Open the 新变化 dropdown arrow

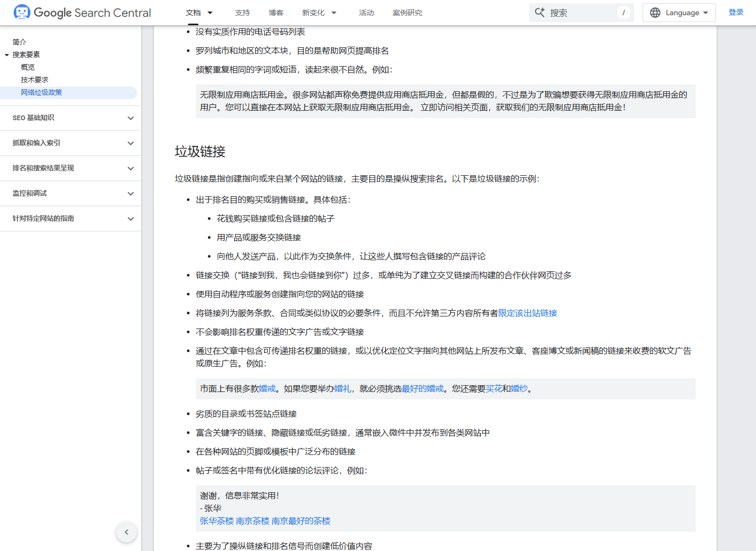(334, 13)
